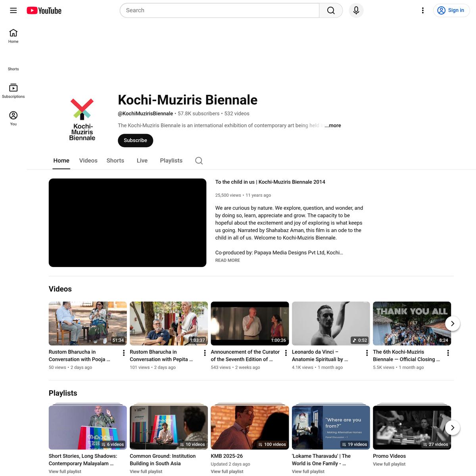This screenshot has width=476, height=476.
Task: Open Subscriptions in the sidebar
Action: (x=13, y=91)
